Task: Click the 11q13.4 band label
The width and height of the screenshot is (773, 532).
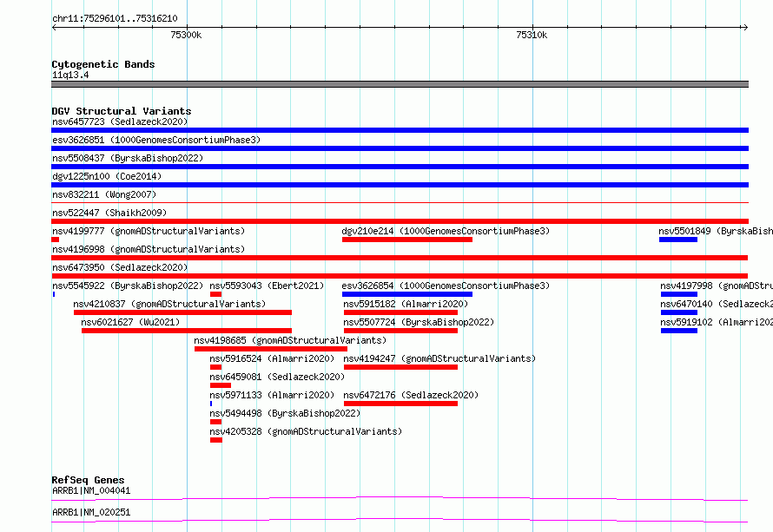Action: 70,75
